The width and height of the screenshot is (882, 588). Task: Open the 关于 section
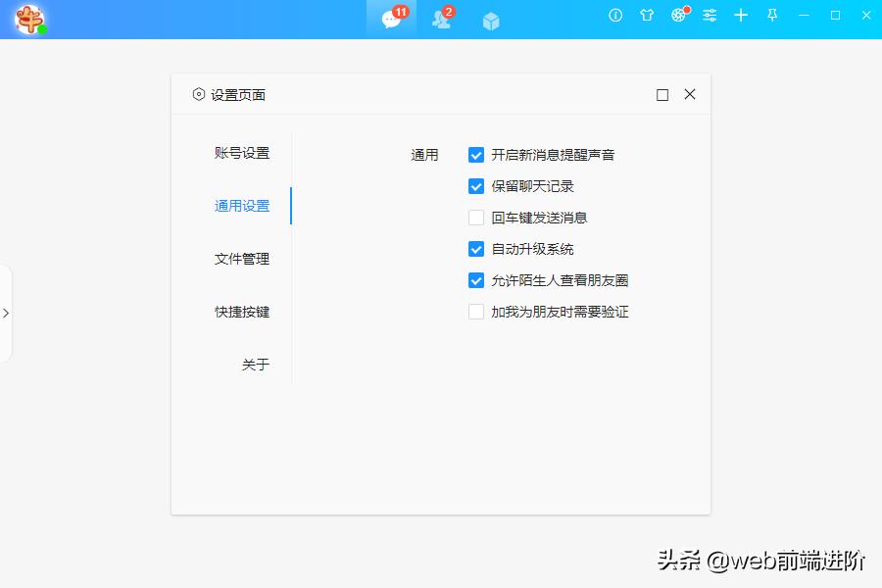click(x=254, y=364)
